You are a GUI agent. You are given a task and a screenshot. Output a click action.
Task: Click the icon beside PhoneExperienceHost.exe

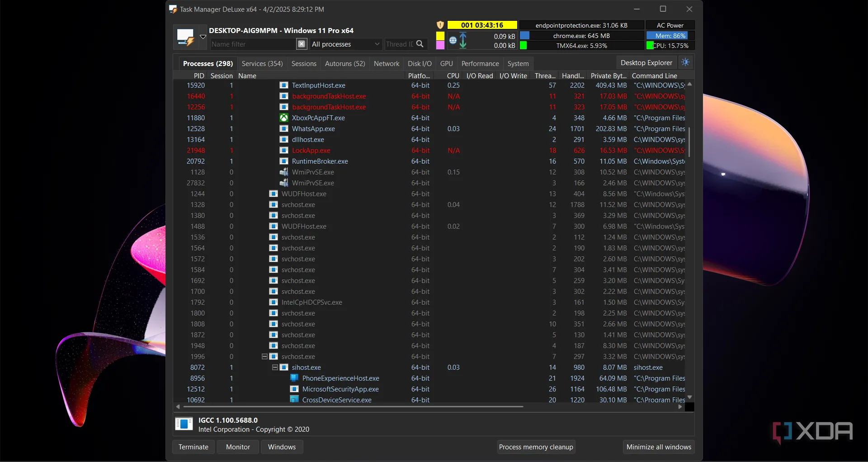294,378
